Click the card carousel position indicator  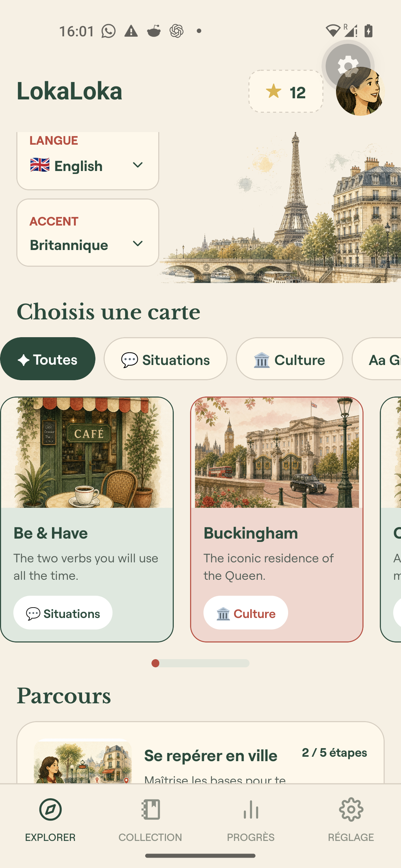(x=200, y=663)
